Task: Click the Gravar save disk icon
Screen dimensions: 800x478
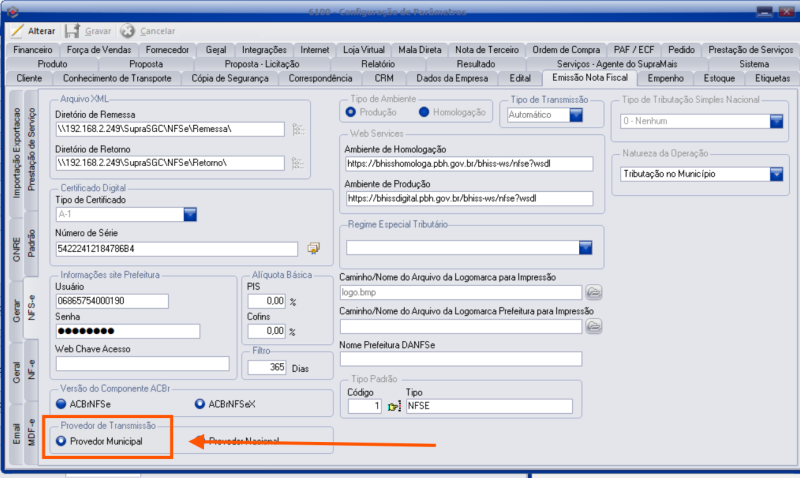Action: 73,31
